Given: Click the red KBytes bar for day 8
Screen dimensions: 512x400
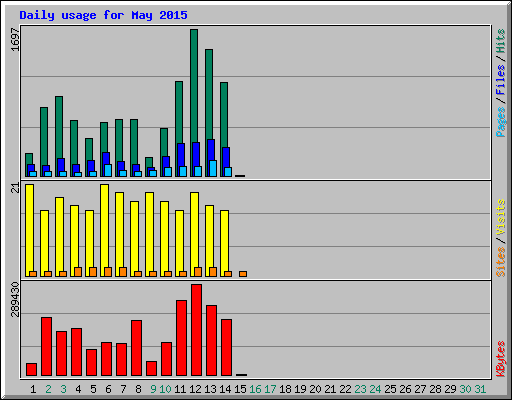Looking at the screenshot, I should (137, 348).
